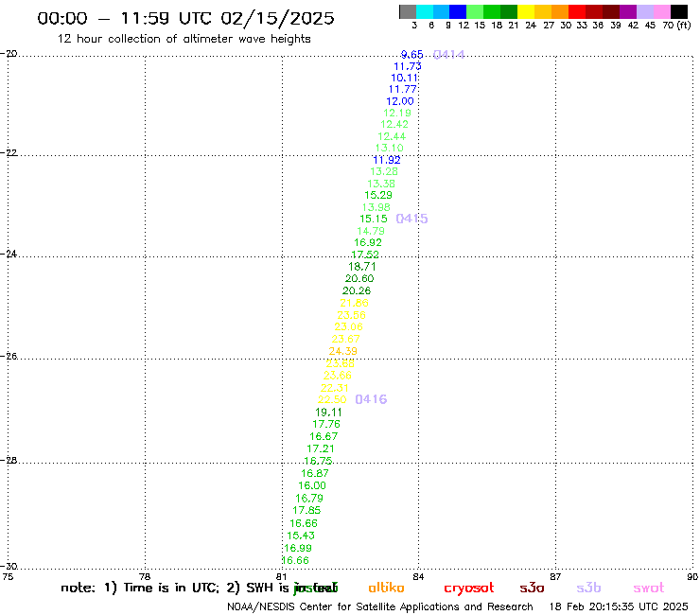This screenshot has width=700, height=615.
Task: Click the s3a satellite legend label
Action: point(532,588)
